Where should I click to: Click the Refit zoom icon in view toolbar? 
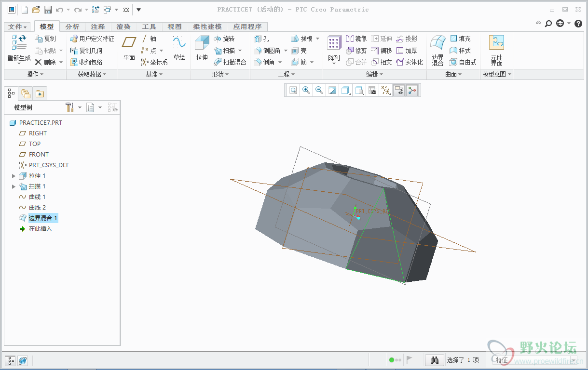(293, 90)
